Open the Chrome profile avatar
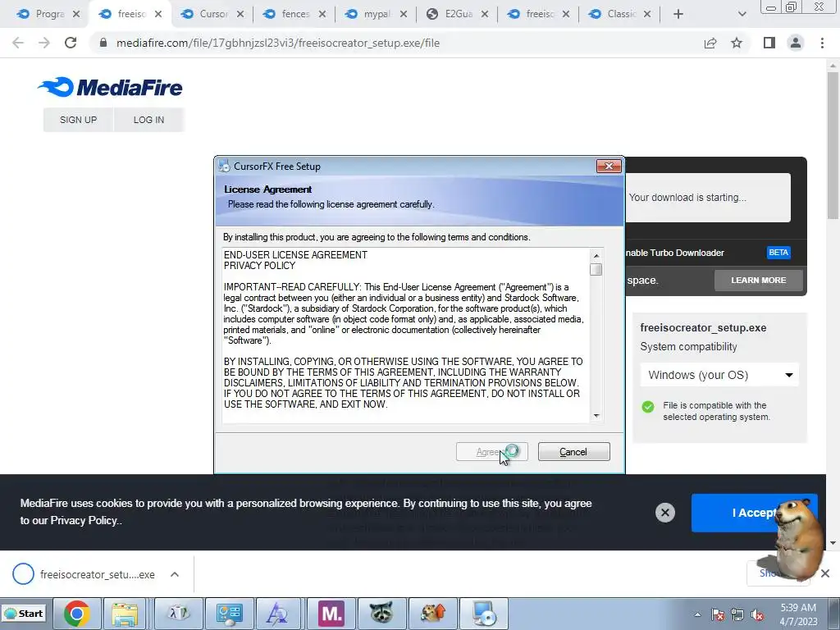This screenshot has height=630, width=840. (796, 43)
